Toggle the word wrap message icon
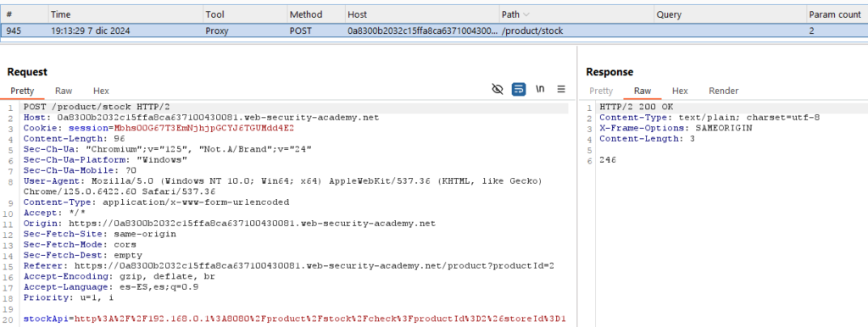Viewport: 868px width, 327px height. point(519,89)
